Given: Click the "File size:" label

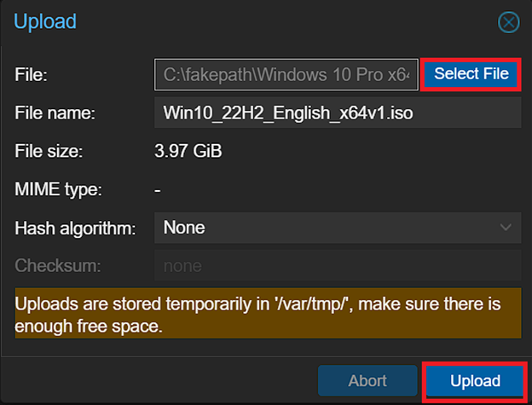Looking at the screenshot, I should click(x=49, y=152).
